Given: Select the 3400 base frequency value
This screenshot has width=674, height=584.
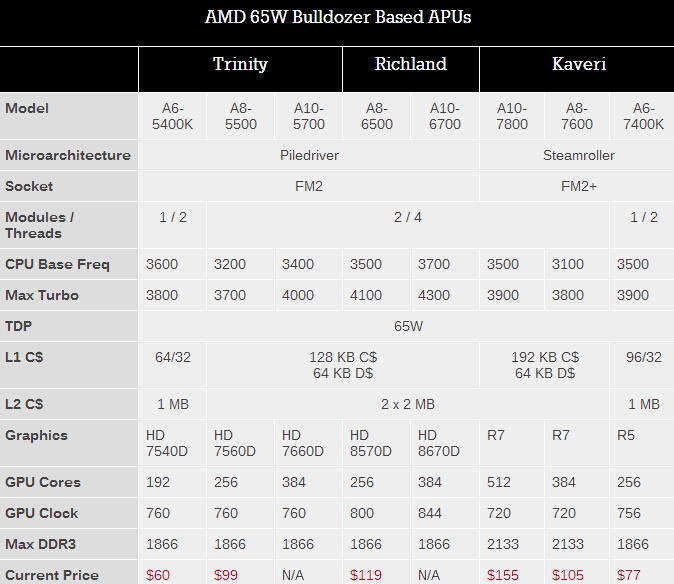Looking at the screenshot, I should (x=298, y=264).
